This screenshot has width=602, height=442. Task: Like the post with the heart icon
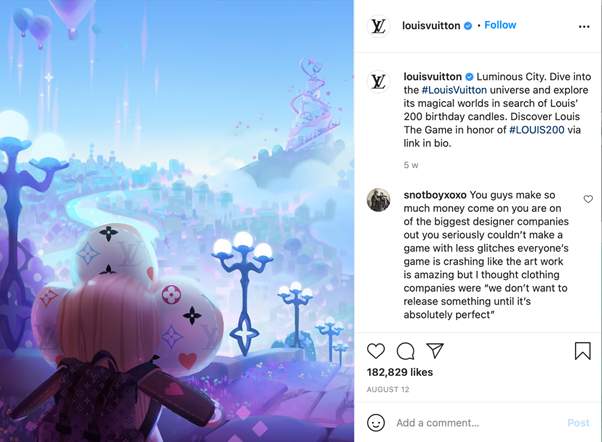[x=376, y=351]
